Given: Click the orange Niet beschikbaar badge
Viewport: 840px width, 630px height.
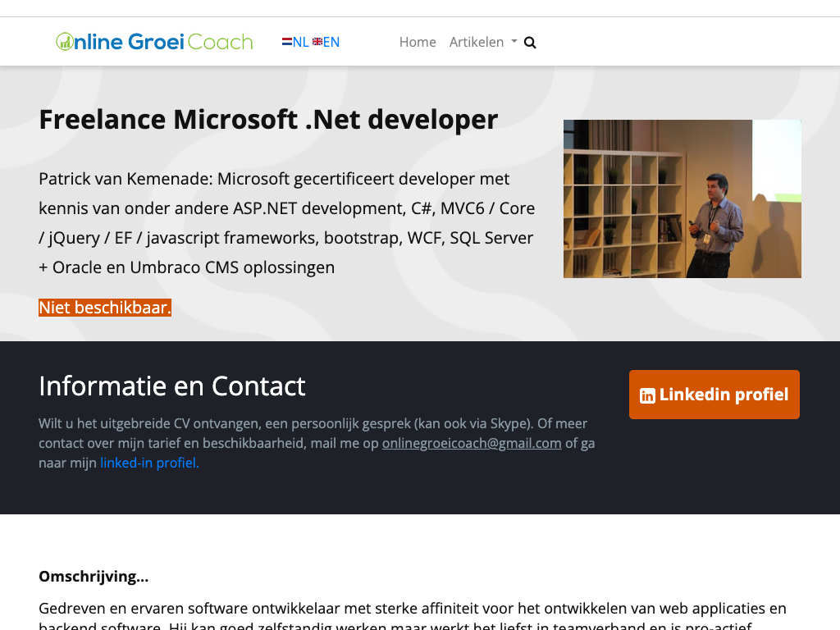Looking at the screenshot, I should [105, 308].
